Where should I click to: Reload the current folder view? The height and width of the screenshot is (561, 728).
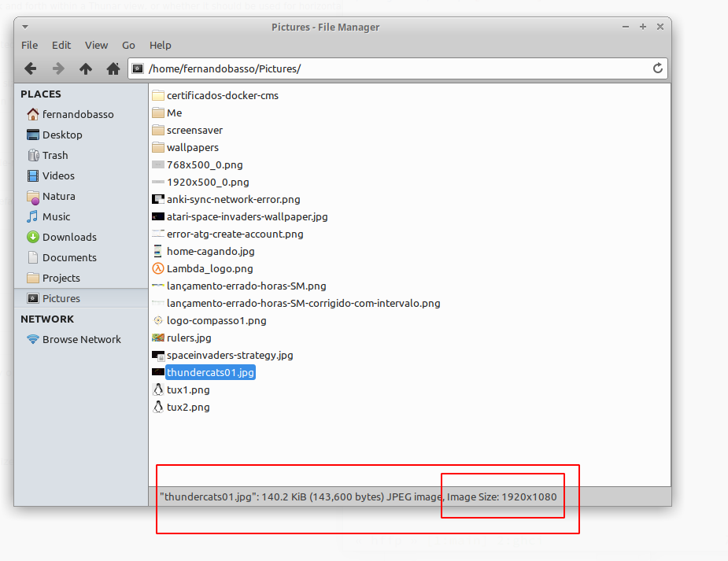657,68
